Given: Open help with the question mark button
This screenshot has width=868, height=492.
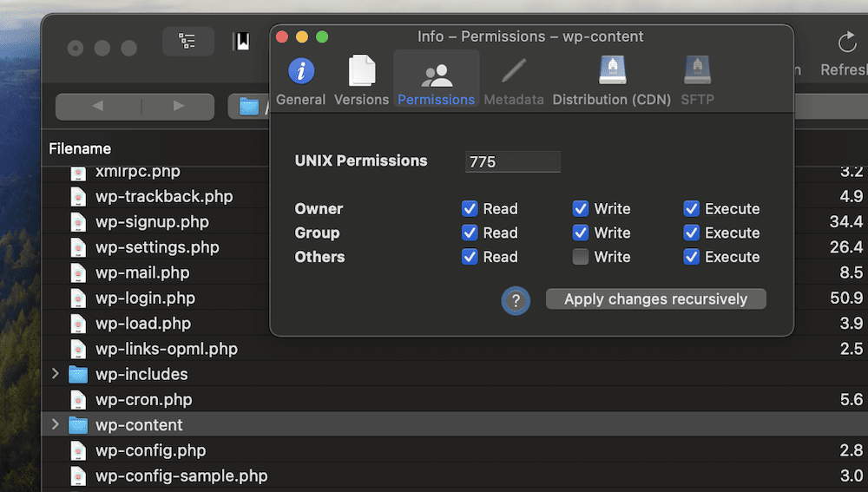Looking at the screenshot, I should pos(516,300).
